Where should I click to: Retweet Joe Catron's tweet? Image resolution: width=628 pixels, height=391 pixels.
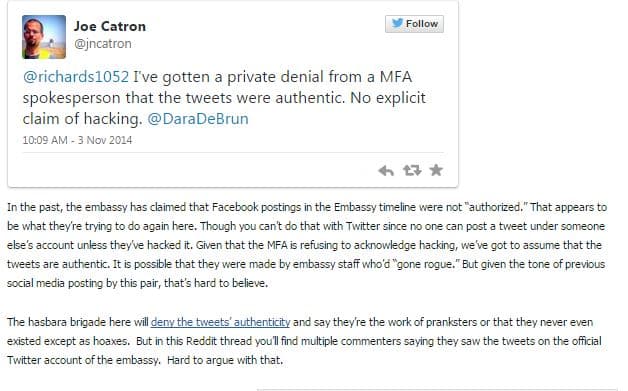pos(412,171)
